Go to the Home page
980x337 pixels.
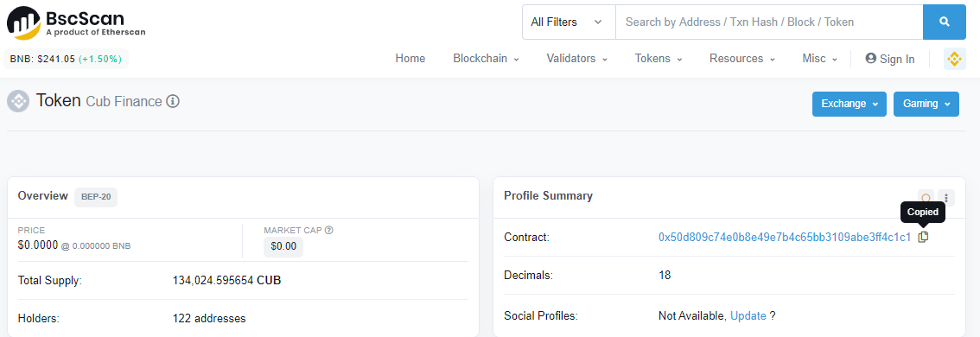[x=410, y=59]
